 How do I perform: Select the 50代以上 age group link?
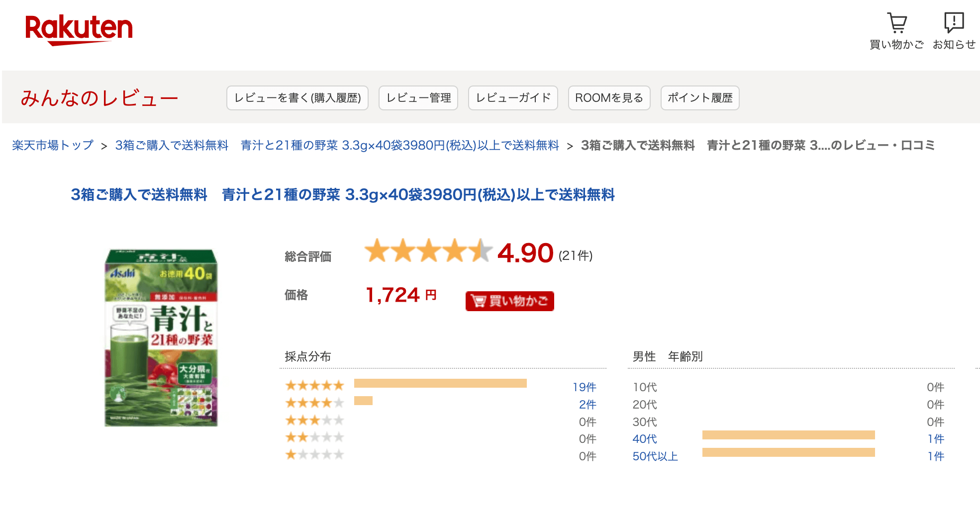click(x=655, y=456)
